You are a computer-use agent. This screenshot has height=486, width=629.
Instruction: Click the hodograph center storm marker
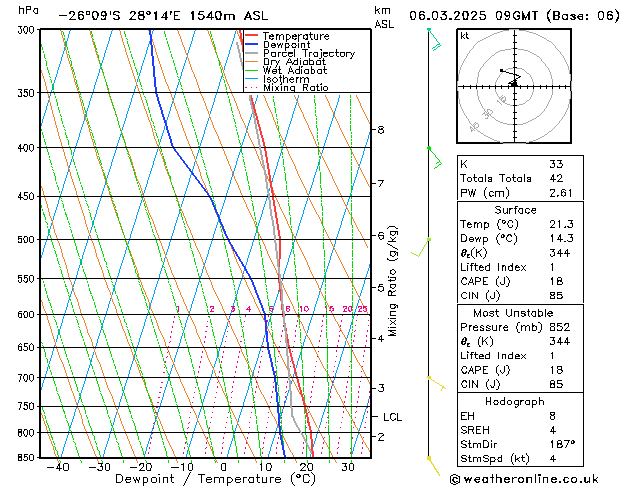513,84
